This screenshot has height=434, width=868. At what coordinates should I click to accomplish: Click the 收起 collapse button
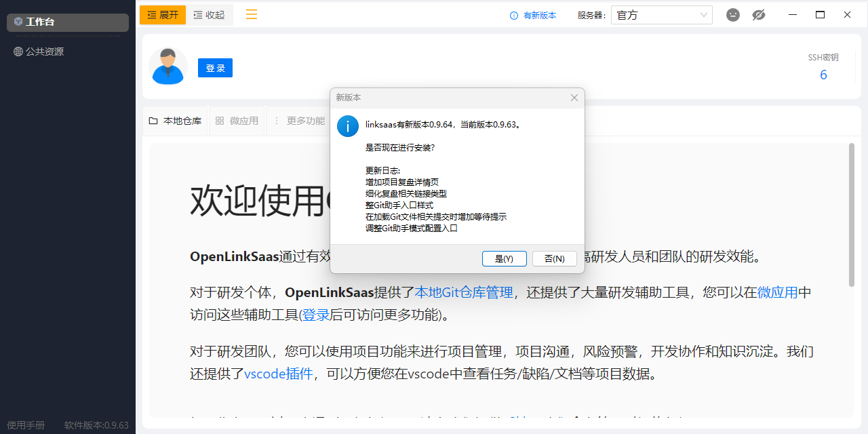pyautogui.click(x=209, y=15)
